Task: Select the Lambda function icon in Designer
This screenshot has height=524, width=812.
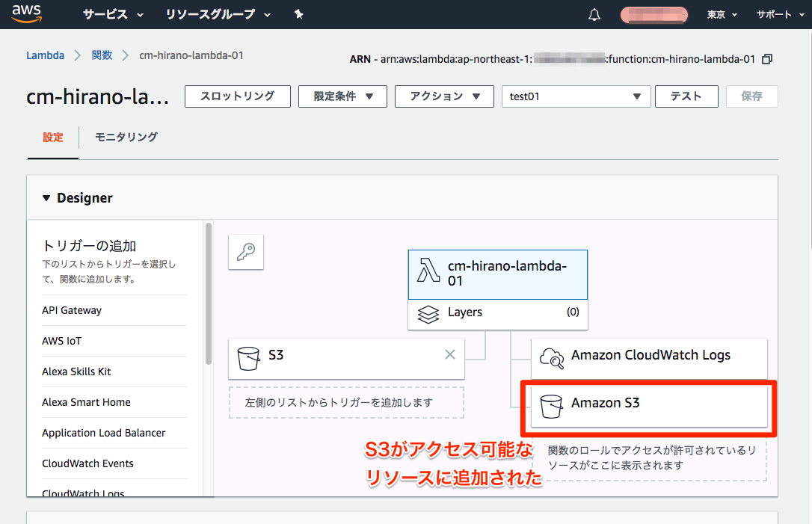Action: click(428, 271)
